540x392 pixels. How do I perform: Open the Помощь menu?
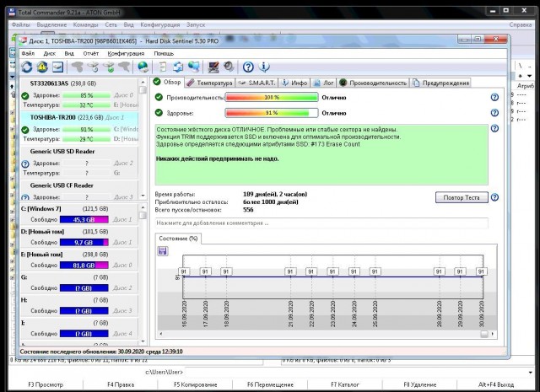164,54
